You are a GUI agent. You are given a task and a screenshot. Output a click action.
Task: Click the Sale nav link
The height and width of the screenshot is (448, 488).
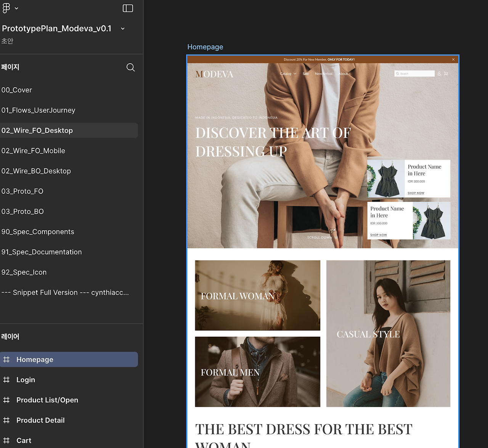(x=306, y=74)
